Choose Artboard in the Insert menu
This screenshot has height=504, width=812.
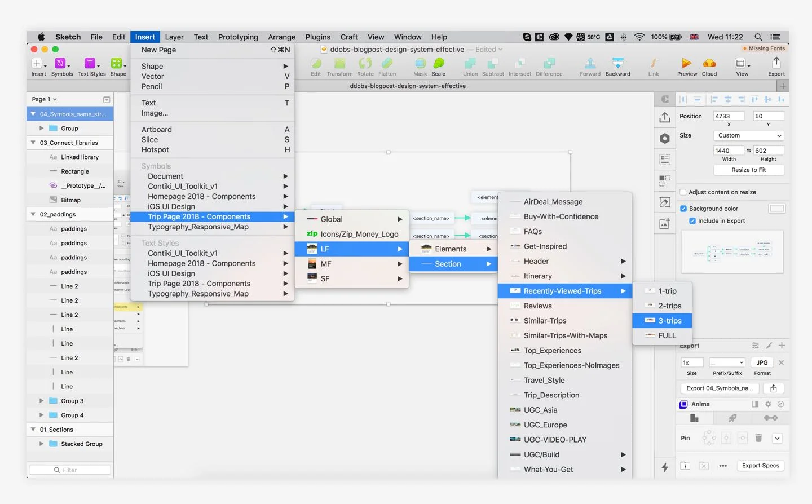point(213,130)
